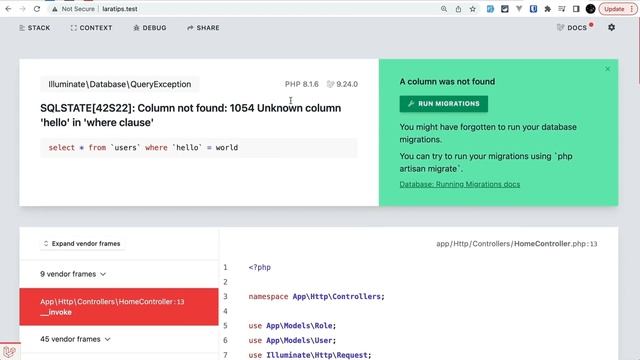Image resolution: width=640 pixels, height=360 pixels.
Task: Click the use App\Models\Role code line
Action: coord(292,326)
